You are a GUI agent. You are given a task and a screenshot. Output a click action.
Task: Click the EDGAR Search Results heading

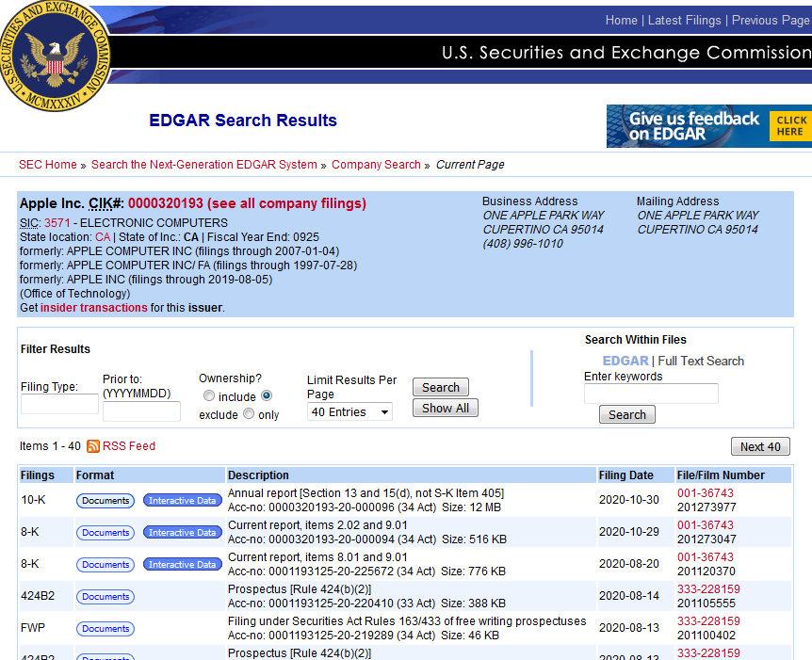click(x=243, y=121)
